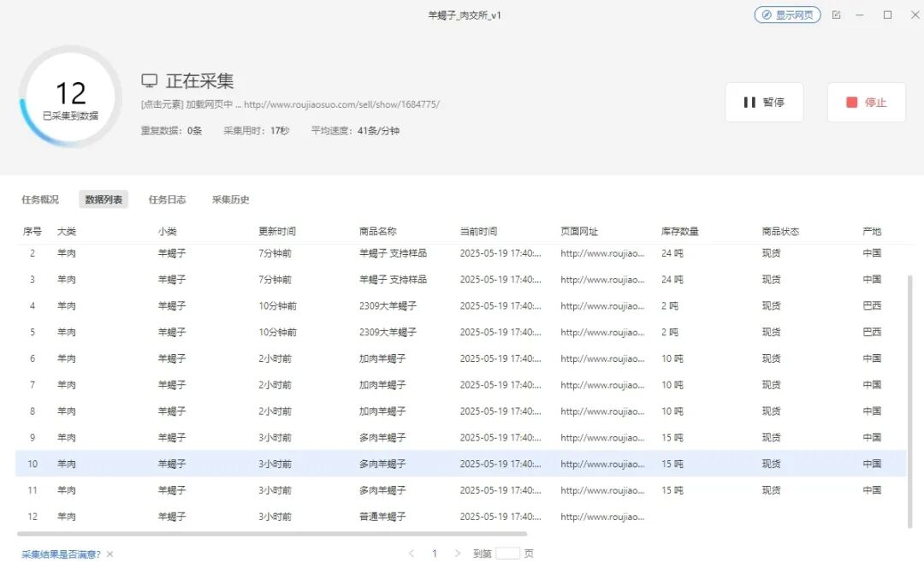Click the edit icon in the title bar

[x=836, y=15]
